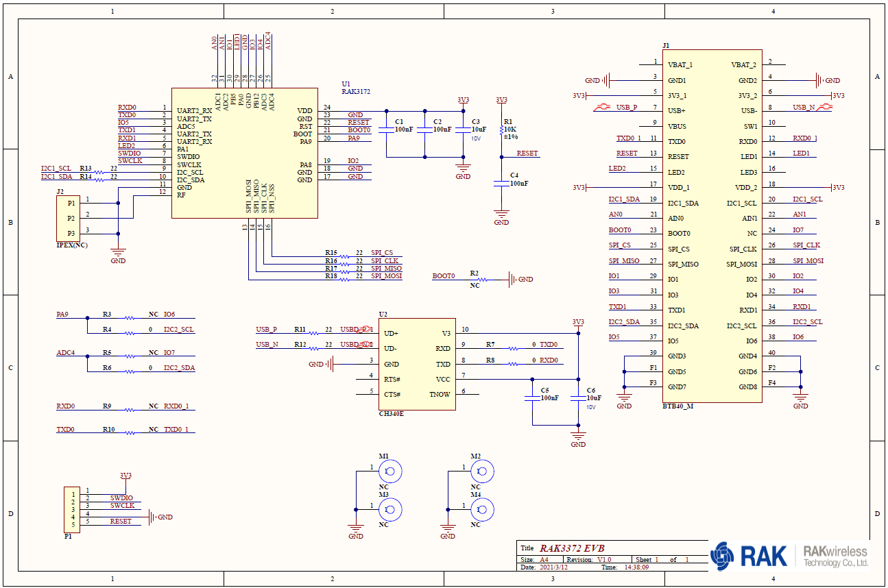This screenshot has width=888, height=588.
Task: Select capacitor C3 10uF symbol
Action: (x=463, y=130)
